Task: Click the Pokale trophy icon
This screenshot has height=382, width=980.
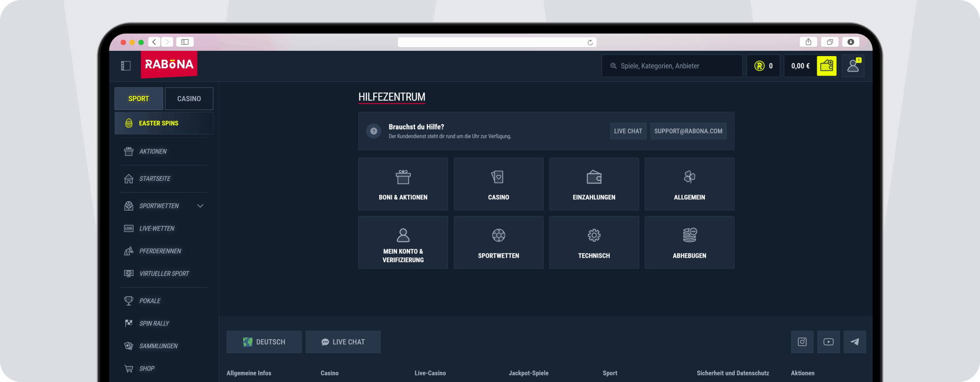Action: [x=129, y=301]
